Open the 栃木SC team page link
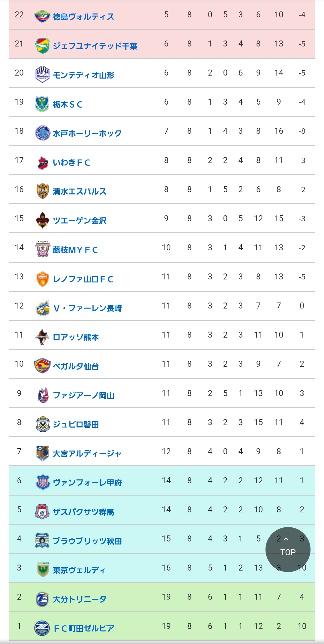This screenshot has width=324, height=644. click(67, 104)
